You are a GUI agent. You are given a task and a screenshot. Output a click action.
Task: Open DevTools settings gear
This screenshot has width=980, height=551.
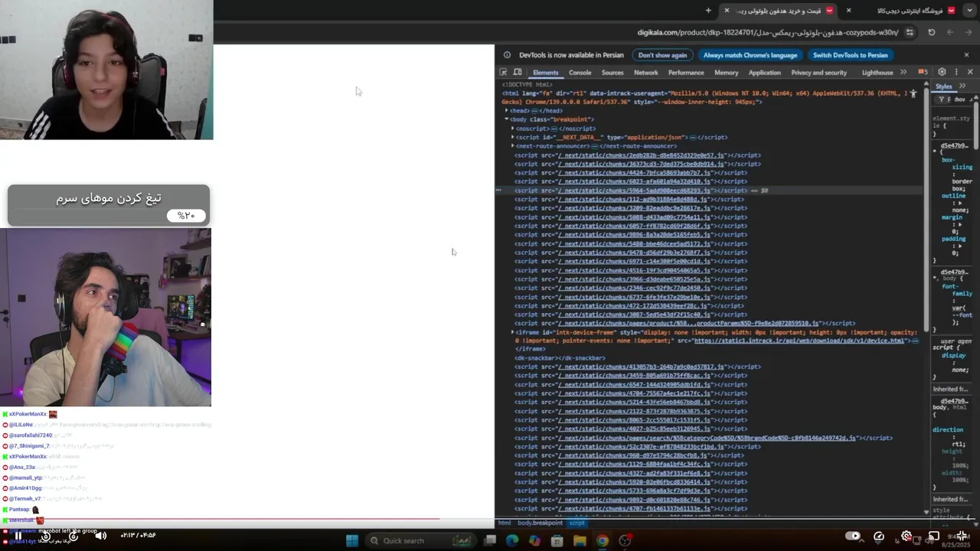click(x=942, y=72)
